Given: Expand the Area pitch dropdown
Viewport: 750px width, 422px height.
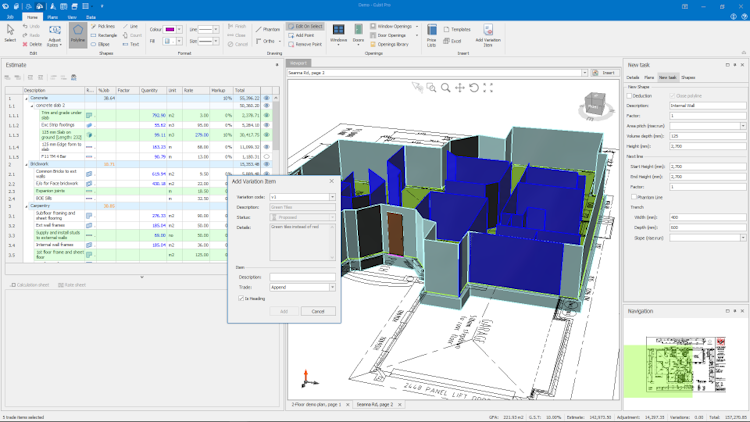Looking at the screenshot, I should [x=743, y=126].
